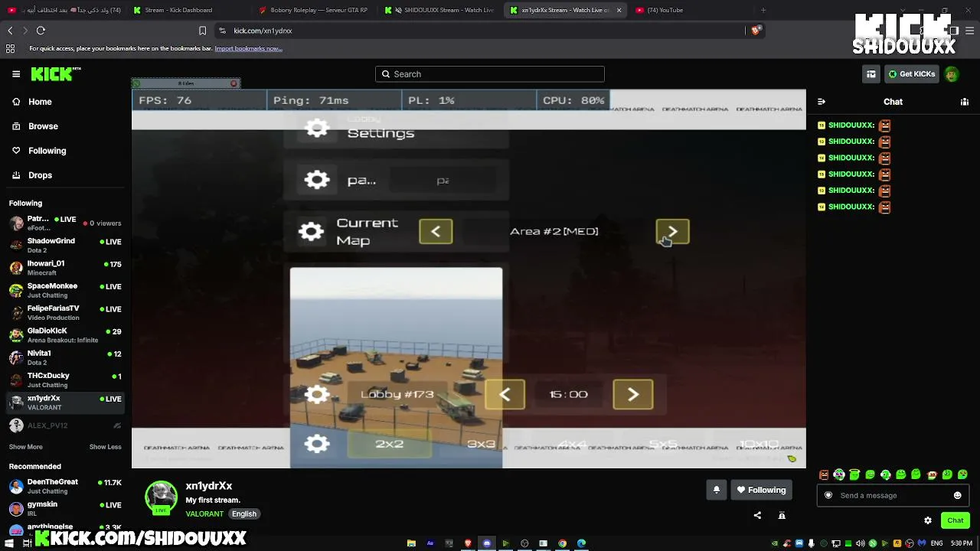The width and height of the screenshot is (980, 551).
Task: Click the brown angry-face quick emote
Action: pos(824,474)
